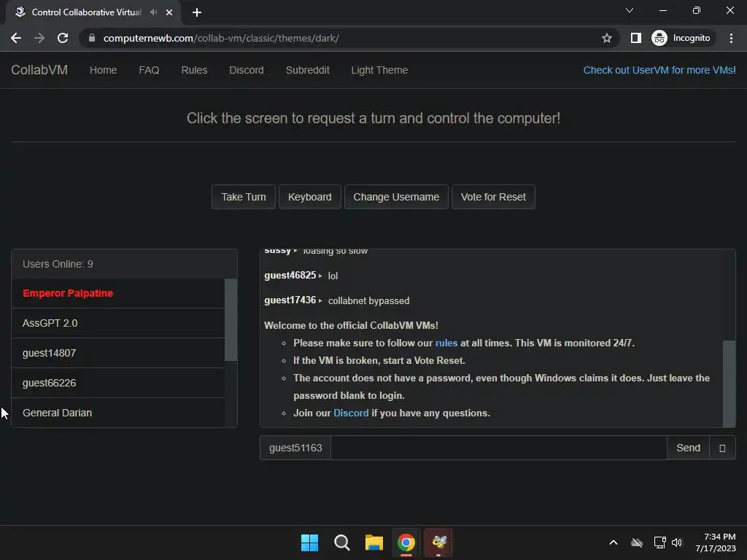The image size is (747, 560).
Task: Click guest46825 username in chat
Action: [290, 275]
